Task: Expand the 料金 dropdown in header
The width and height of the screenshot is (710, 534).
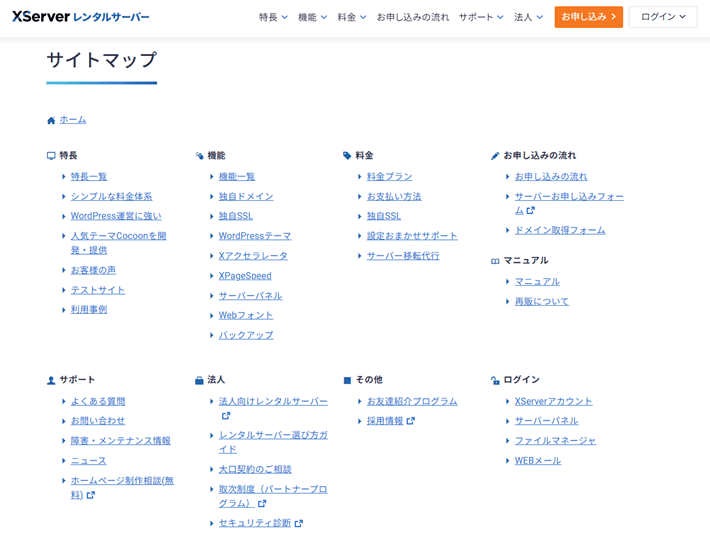Action: click(352, 17)
